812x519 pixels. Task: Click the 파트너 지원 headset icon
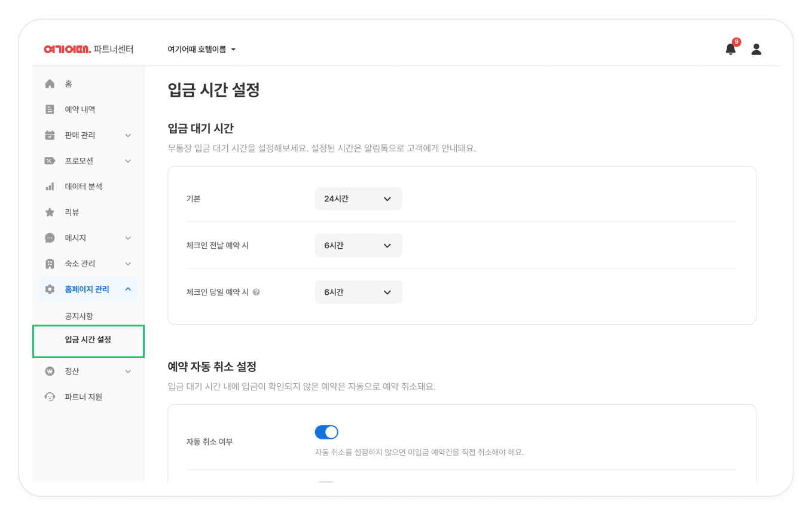50,397
